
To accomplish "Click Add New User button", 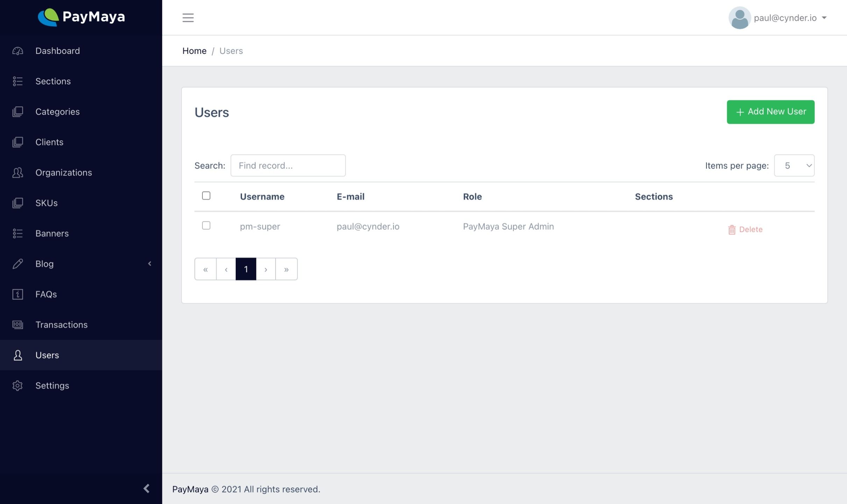I will (770, 112).
